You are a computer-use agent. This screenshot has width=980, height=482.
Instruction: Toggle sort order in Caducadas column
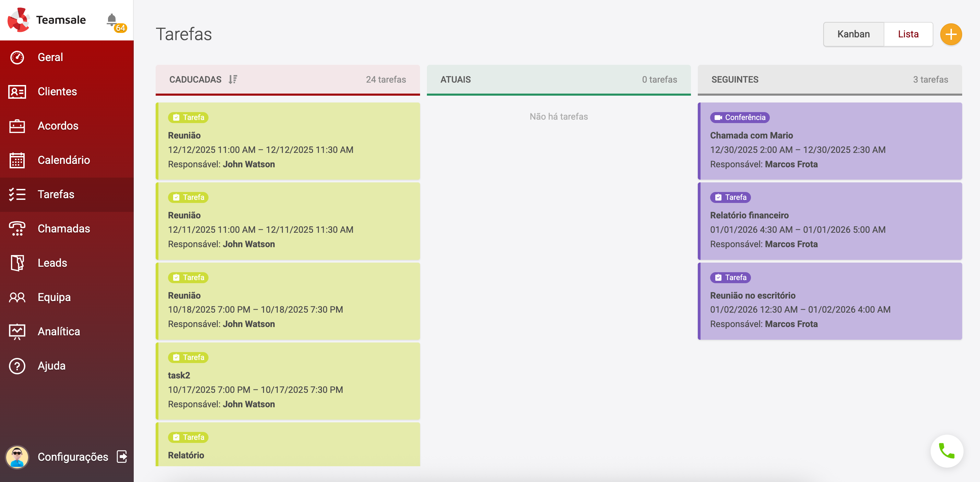[x=233, y=80]
